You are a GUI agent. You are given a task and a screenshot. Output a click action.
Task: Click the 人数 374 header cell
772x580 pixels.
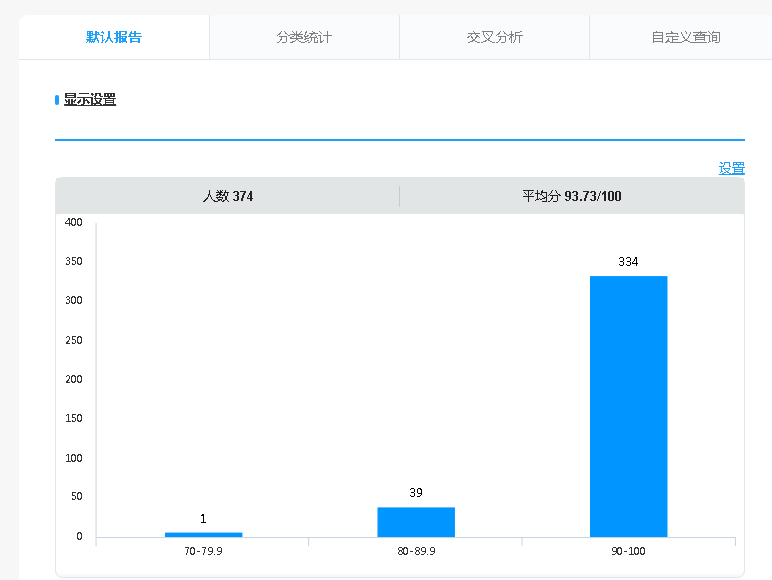(x=227, y=196)
